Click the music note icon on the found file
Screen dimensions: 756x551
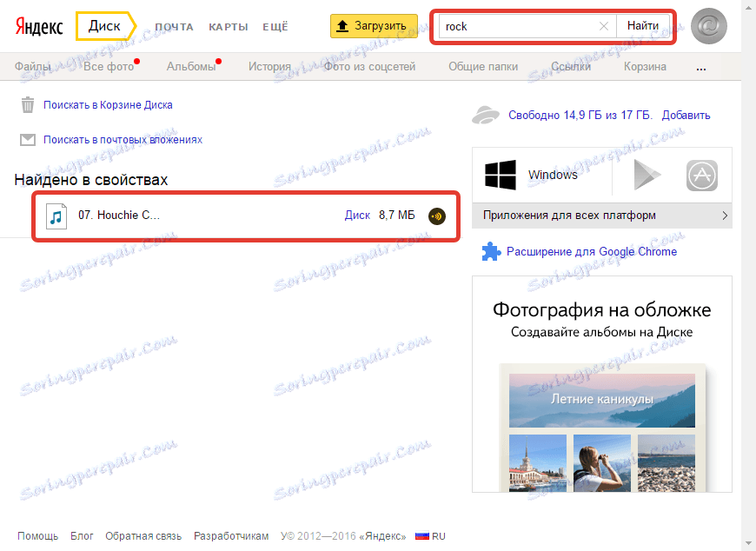point(56,216)
